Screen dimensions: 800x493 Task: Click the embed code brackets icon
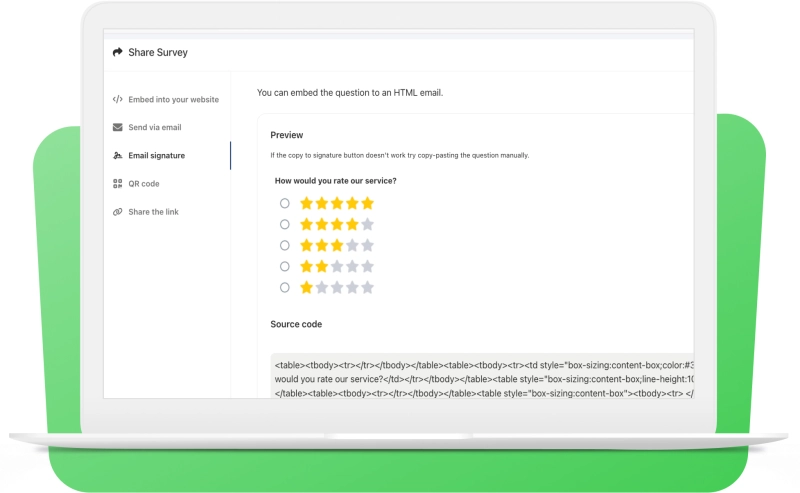click(x=118, y=99)
